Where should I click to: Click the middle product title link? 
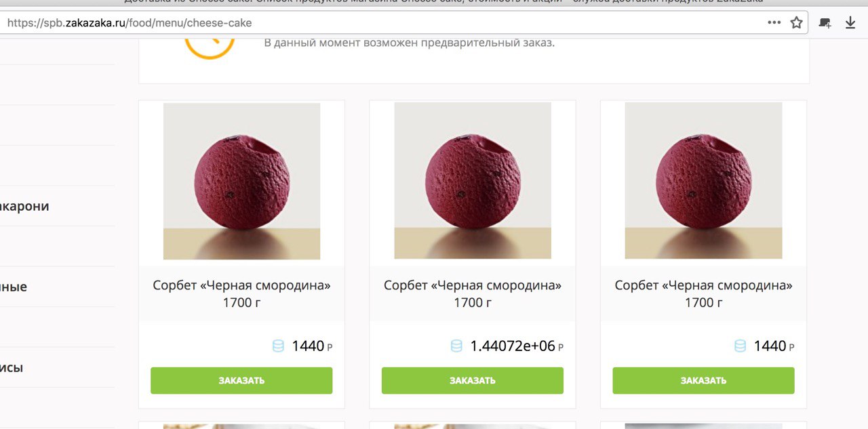tap(473, 285)
